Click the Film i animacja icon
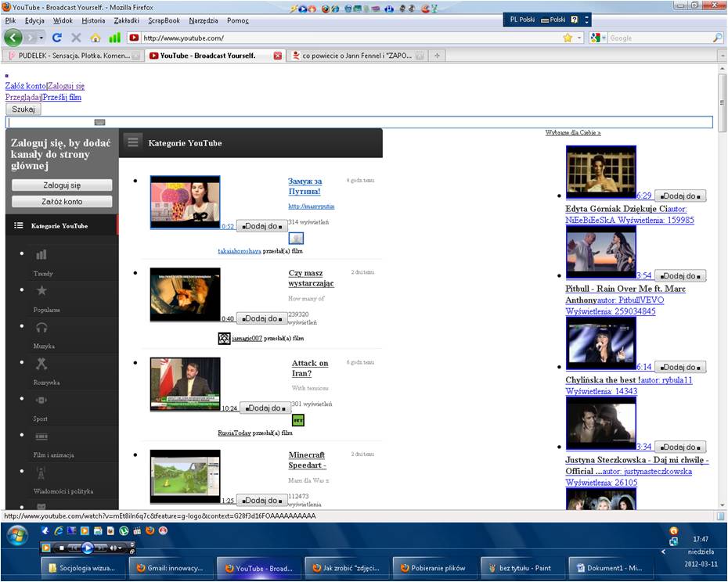The height and width of the screenshot is (582, 728). (41, 436)
